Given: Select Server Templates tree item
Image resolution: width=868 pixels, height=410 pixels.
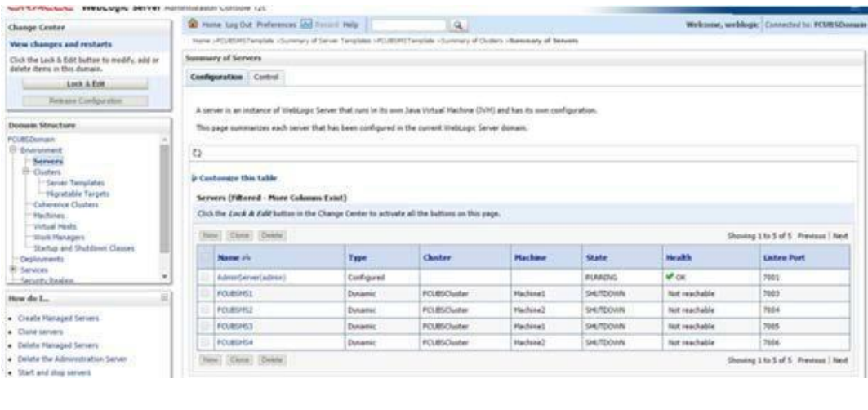Looking at the screenshot, I should 75,183.
